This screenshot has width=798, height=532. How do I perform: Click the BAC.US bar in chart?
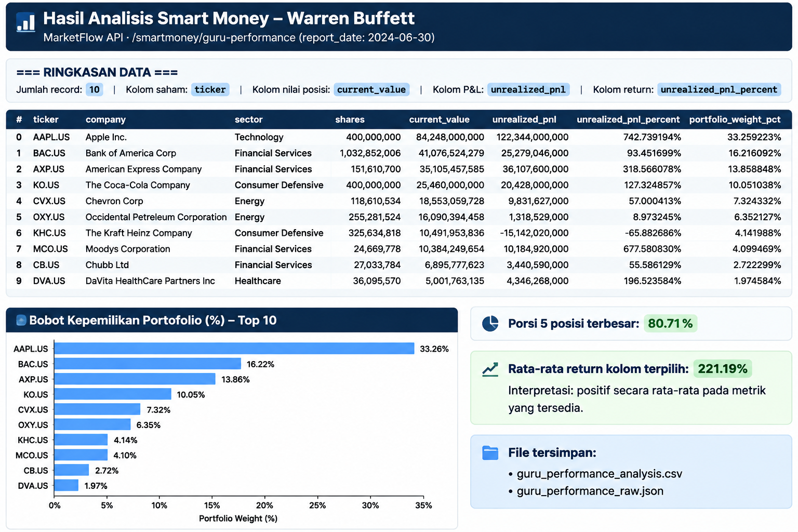[148, 364]
